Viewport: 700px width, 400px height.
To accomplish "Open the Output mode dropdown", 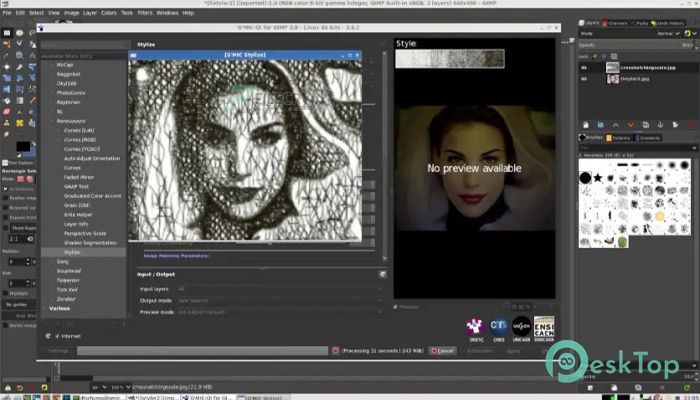I will tap(279, 300).
